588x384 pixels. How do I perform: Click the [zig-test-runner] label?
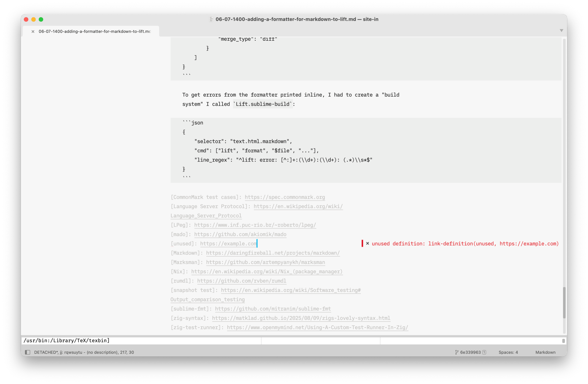pos(197,327)
